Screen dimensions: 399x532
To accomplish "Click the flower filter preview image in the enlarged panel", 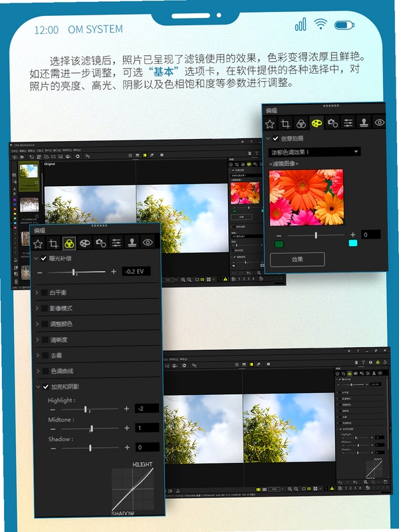I will click(307, 198).
